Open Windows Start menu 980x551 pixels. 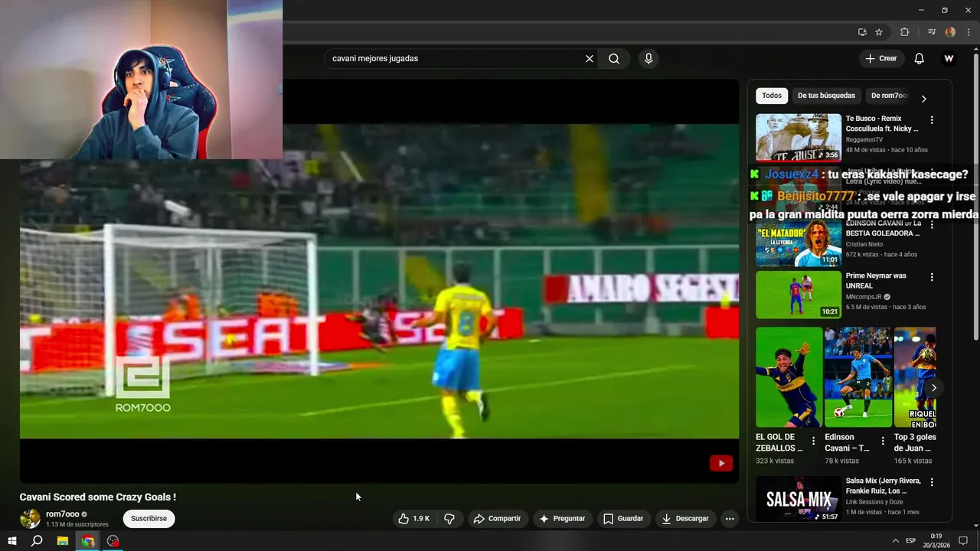[x=12, y=541]
